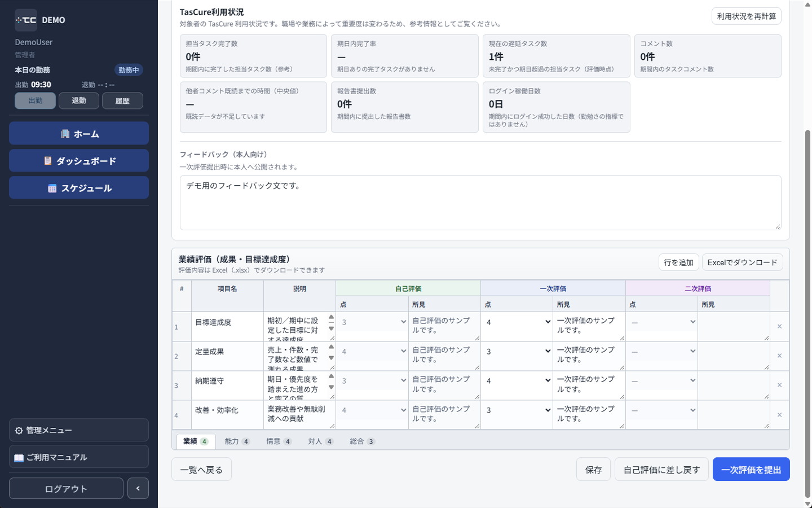Screen dimensions: 812x508
Task: Click the 勤務中 status badge
Action: [x=129, y=70]
